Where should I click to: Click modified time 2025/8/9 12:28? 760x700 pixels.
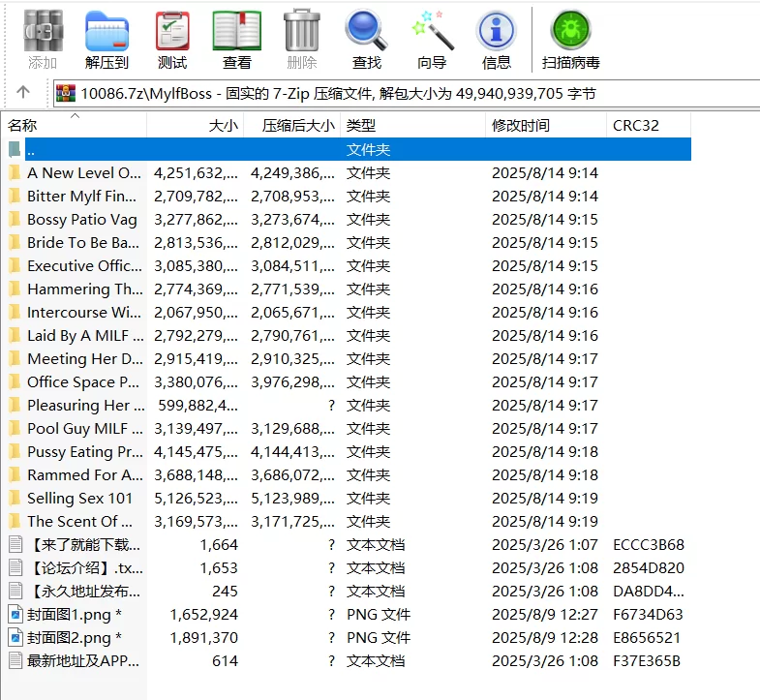545,638
